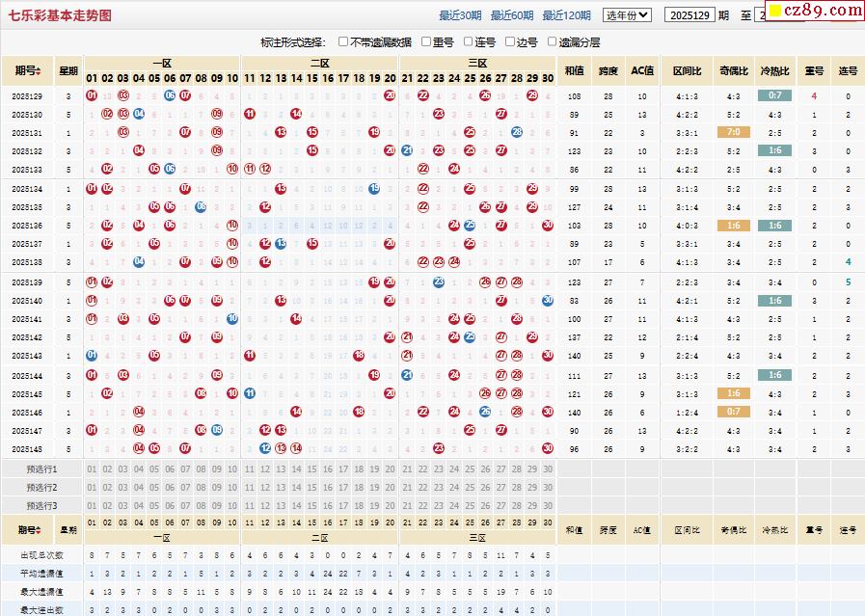Click blue ball 28 in row 2025131
The width and height of the screenshot is (865, 616).
click(516, 132)
